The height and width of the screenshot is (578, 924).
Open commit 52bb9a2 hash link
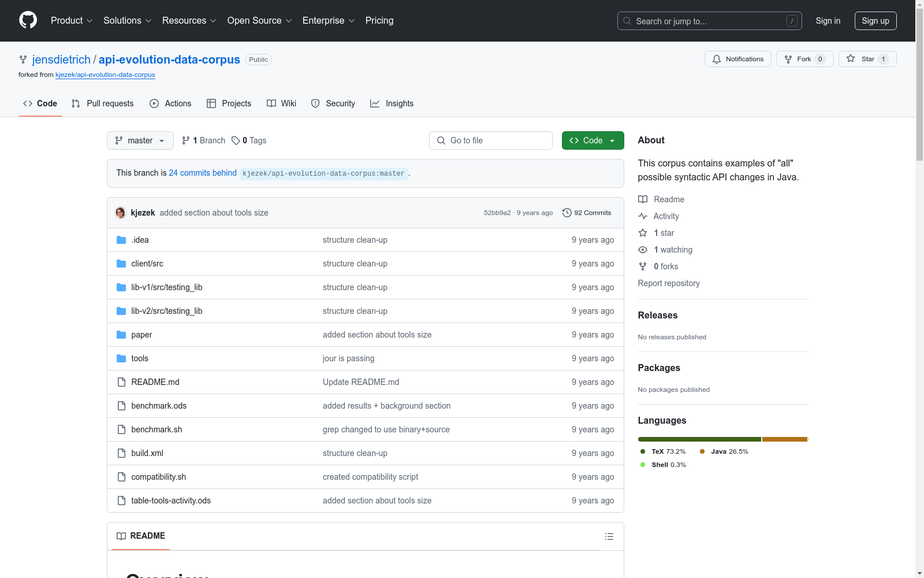[x=497, y=213]
